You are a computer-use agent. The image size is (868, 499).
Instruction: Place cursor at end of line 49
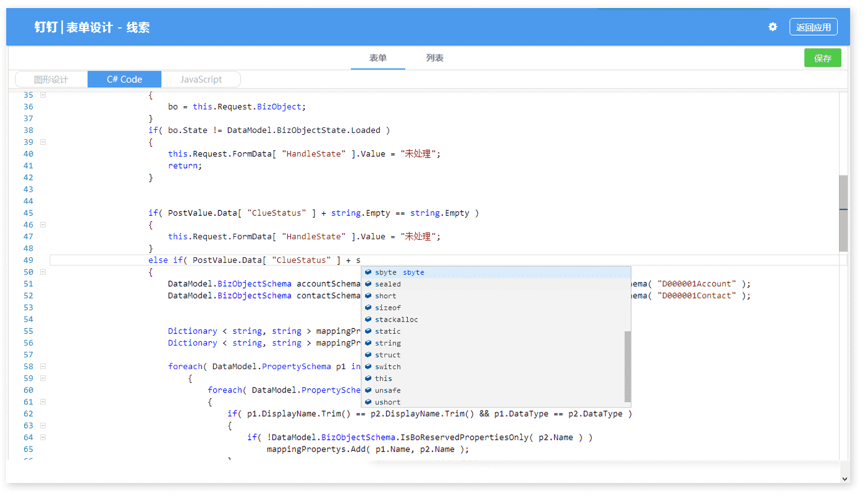[361, 260]
